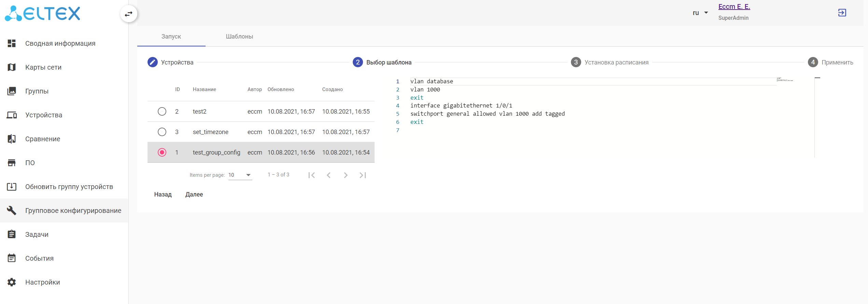Viewport: 868px width, 304px height.
Task: Click the dashboard summary icon
Action: click(x=12, y=43)
